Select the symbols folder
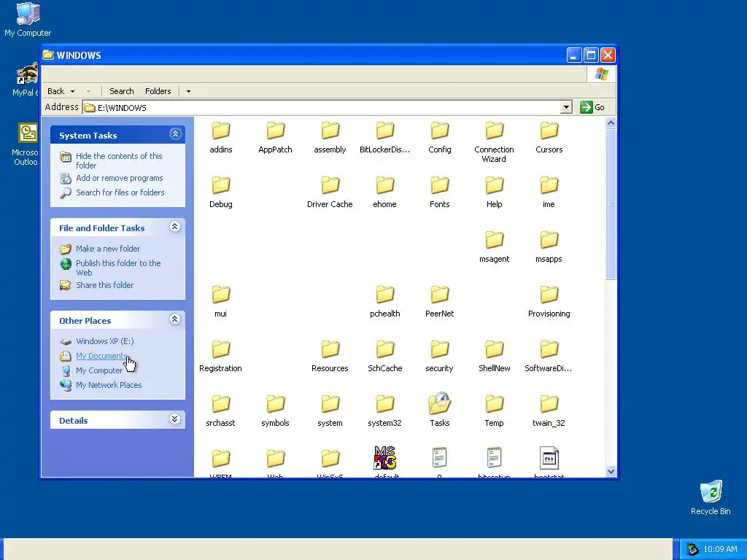The height and width of the screenshot is (560, 747). click(275, 411)
